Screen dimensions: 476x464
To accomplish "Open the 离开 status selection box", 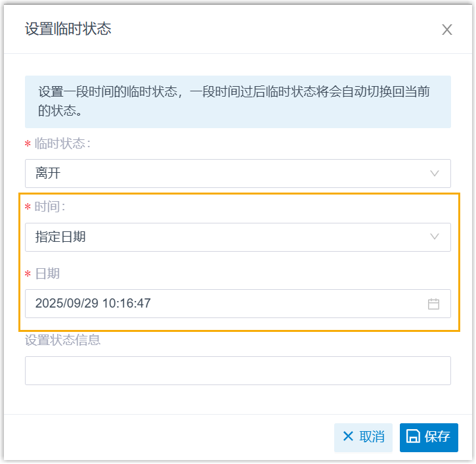I will point(223,174).
